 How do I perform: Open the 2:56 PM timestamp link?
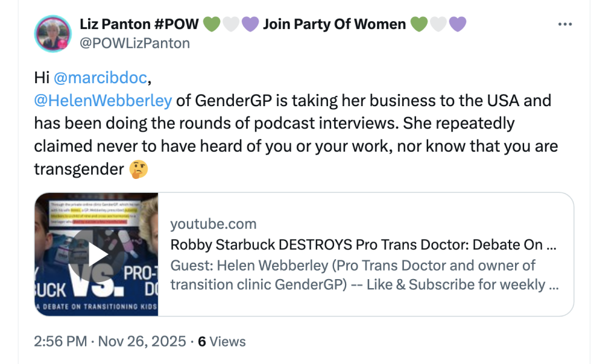[x=60, y=341]
